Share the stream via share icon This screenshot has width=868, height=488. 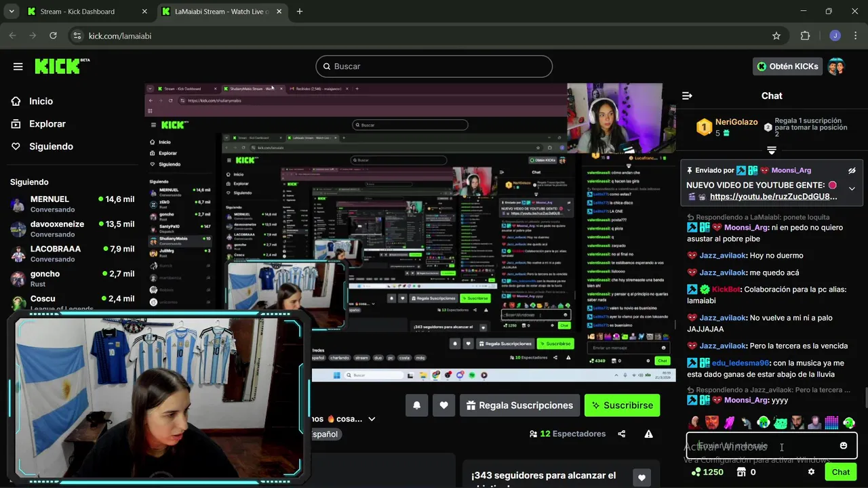coord(622,434)
